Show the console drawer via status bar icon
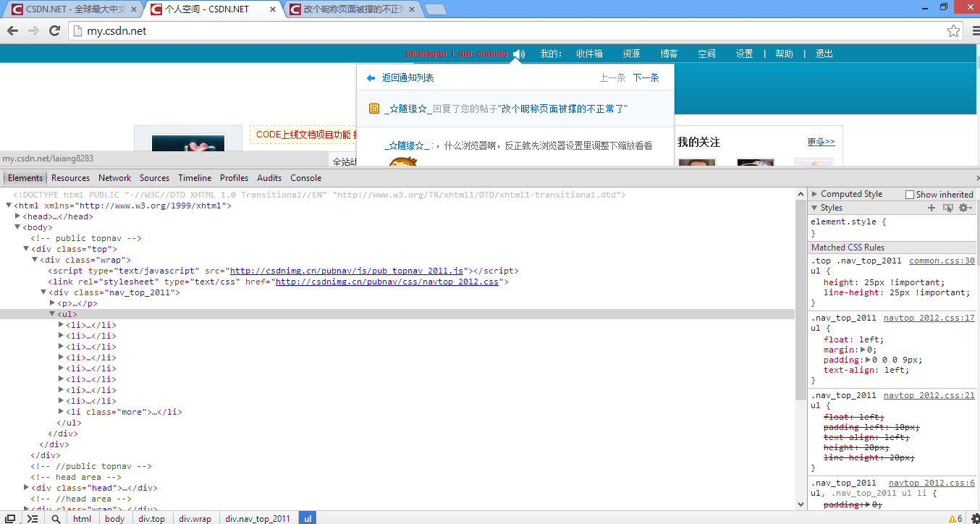This screenshot has height=524, width=980. (x=33, y=518)
